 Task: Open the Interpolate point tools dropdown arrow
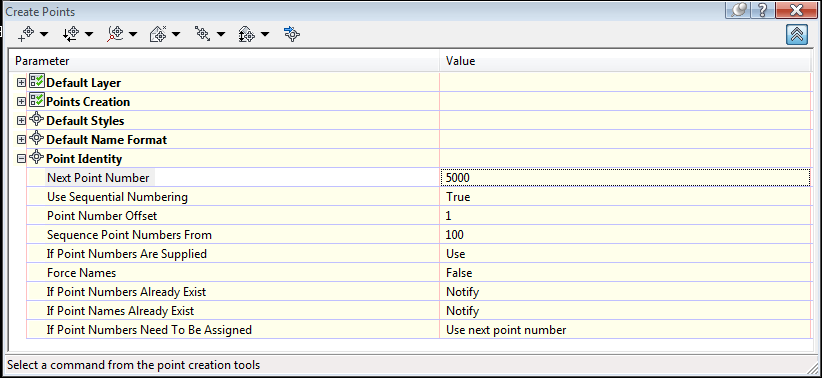click(220, 35)
